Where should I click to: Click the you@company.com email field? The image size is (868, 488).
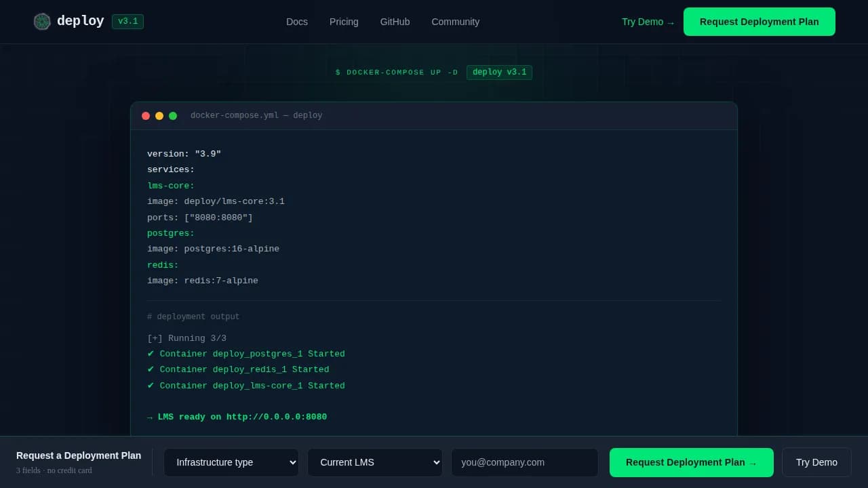(524, 462)
